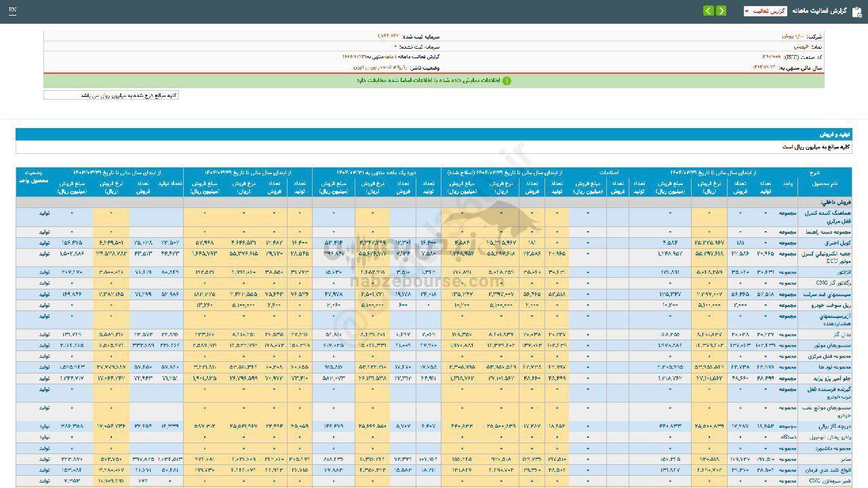
Task: Click the انواع کلید های فرمان row
Action: [x=825, y=469]
